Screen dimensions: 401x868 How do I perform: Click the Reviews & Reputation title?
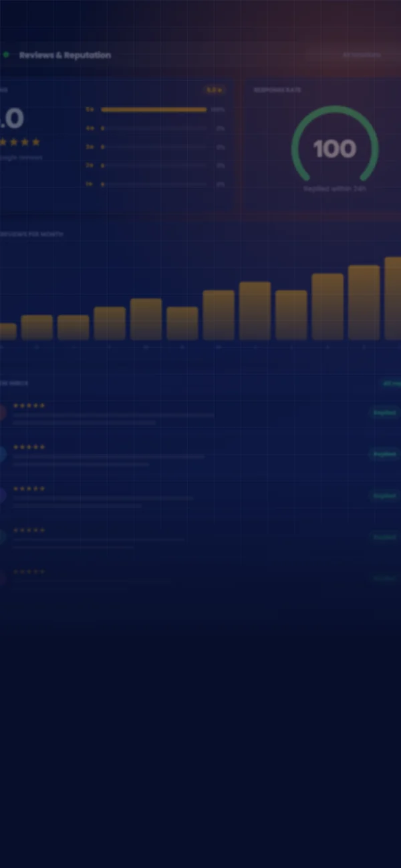(x=65, y=55)
